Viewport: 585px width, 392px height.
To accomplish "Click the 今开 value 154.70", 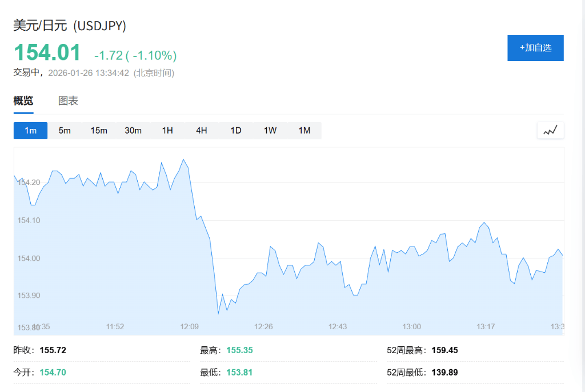I will pyautogui.click(x=53, y=373).
